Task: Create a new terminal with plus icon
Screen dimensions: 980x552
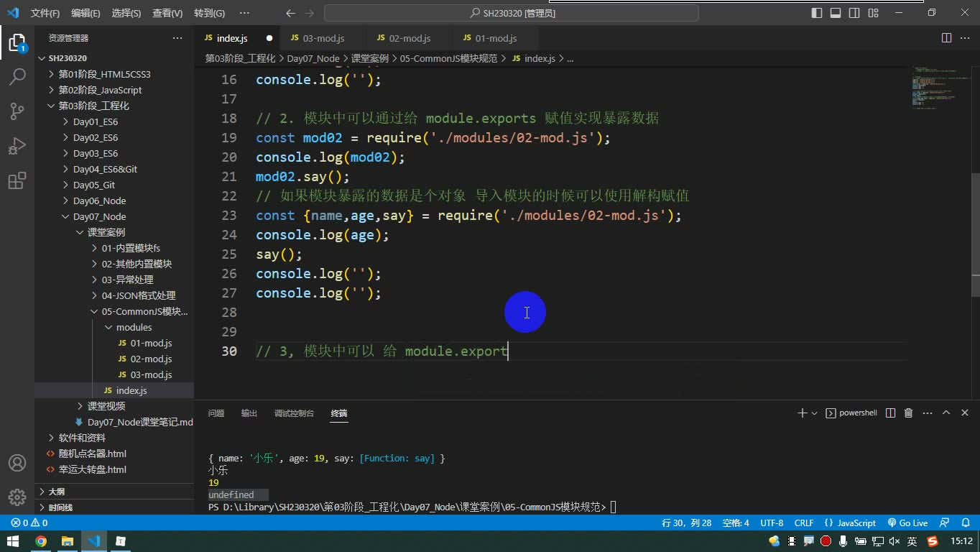Action: coord(802,413)
